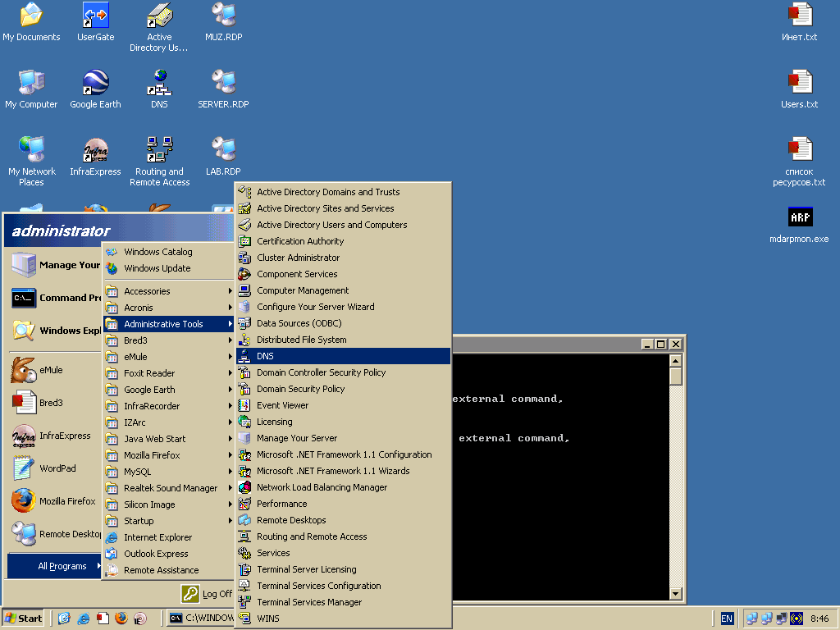Screen dimensions: 840x630
Task: Open Event Viewer
Action: click(x=344, y=405)
